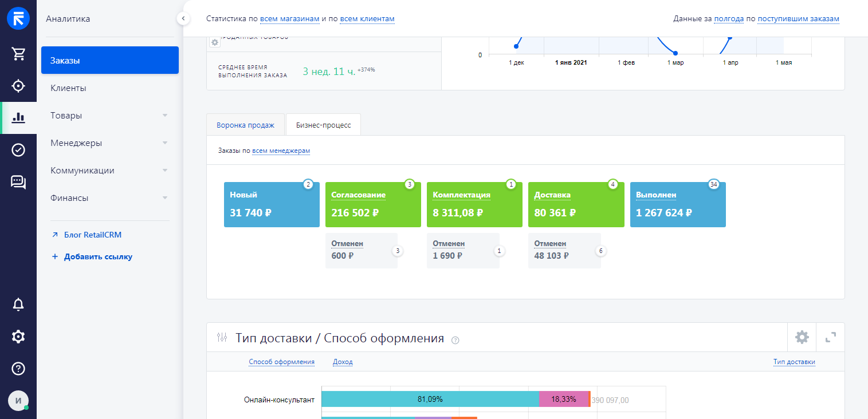Open the tasks checkmark icon

tap(18, 150)
